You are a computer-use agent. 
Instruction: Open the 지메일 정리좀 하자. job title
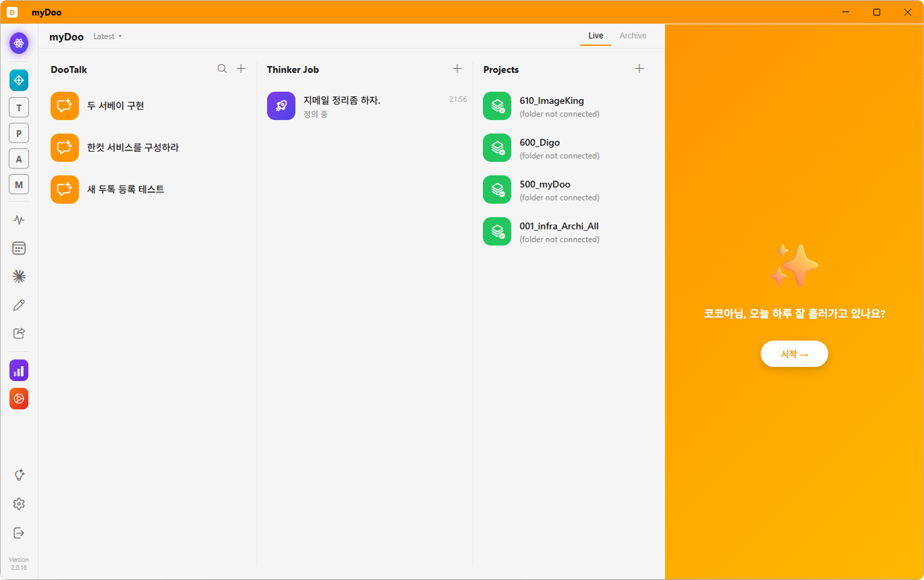(x=342, y=100)
